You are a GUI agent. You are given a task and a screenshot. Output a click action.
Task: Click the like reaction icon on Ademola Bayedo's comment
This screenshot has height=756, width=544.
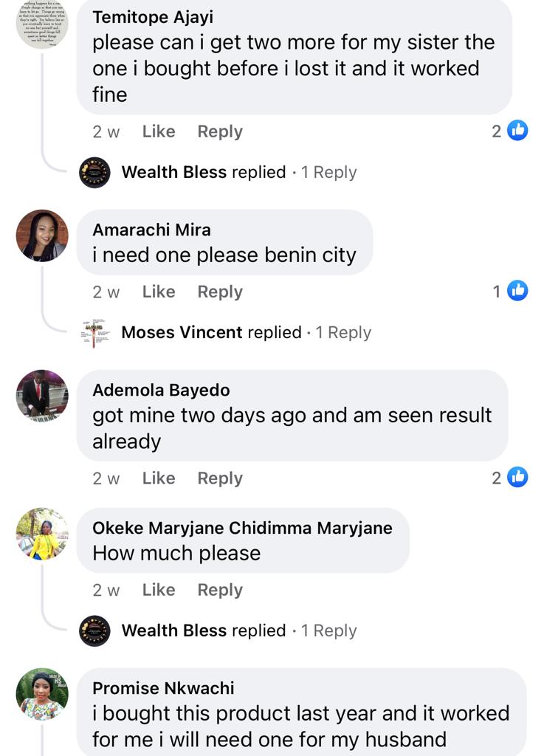click(x=517, y=478)
